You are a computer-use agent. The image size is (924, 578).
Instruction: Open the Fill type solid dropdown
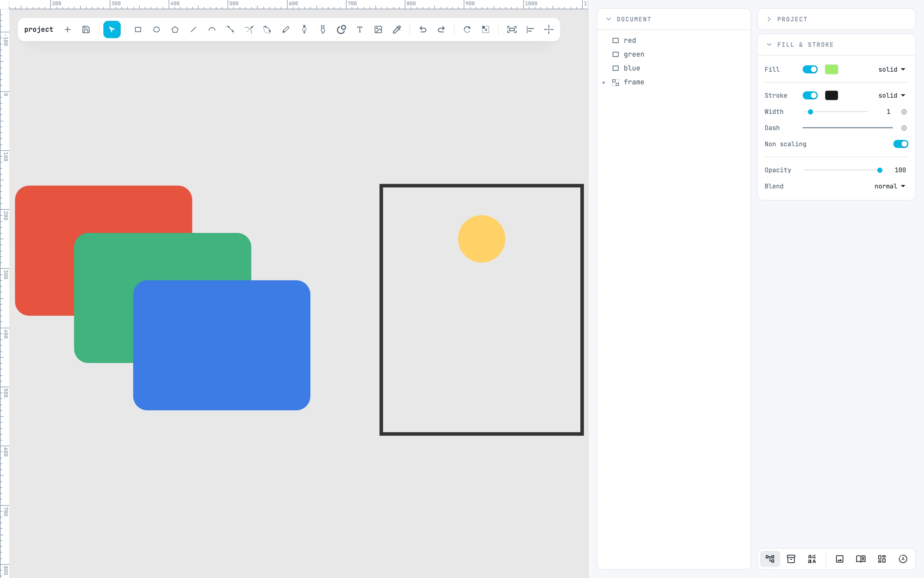pos(892,69)
